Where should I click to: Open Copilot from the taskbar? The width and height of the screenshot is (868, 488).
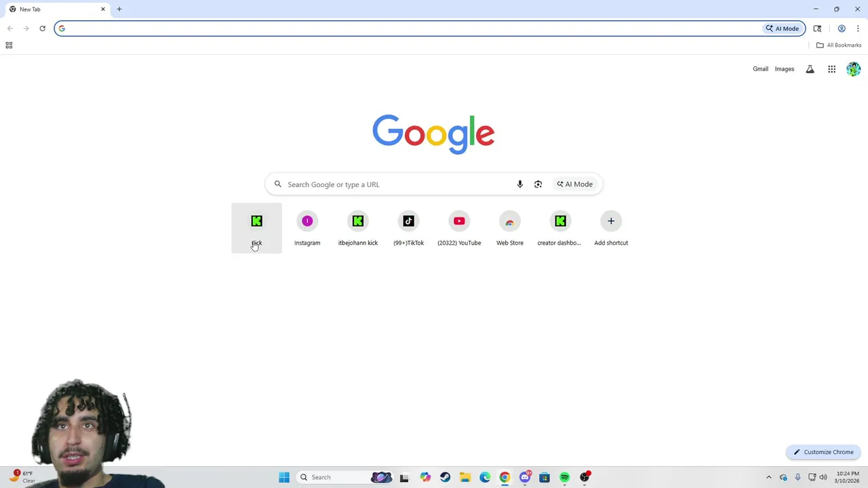coord(425,477)
